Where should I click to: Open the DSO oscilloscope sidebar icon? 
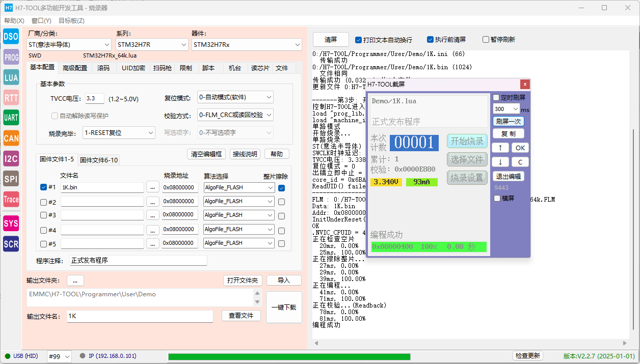point(11,36)
